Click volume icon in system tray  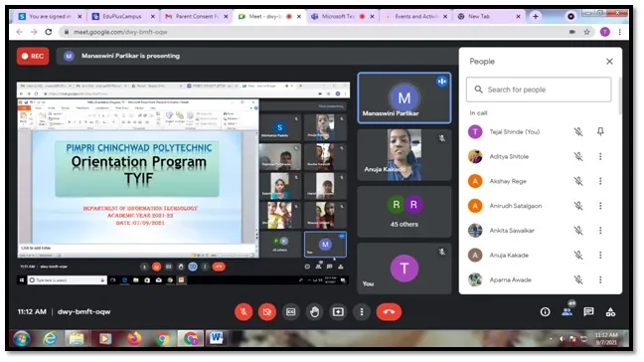[562, 339]
